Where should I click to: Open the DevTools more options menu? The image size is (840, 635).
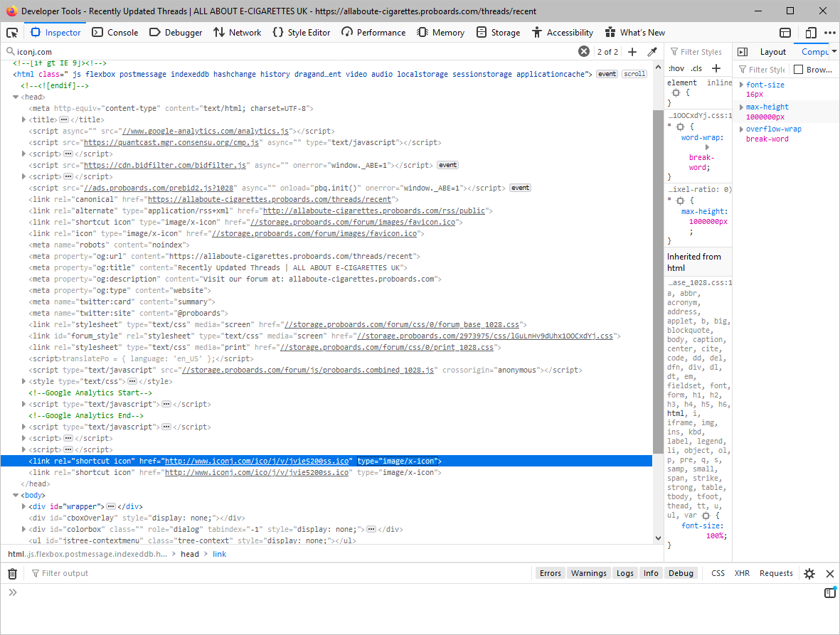pos(830,33)
